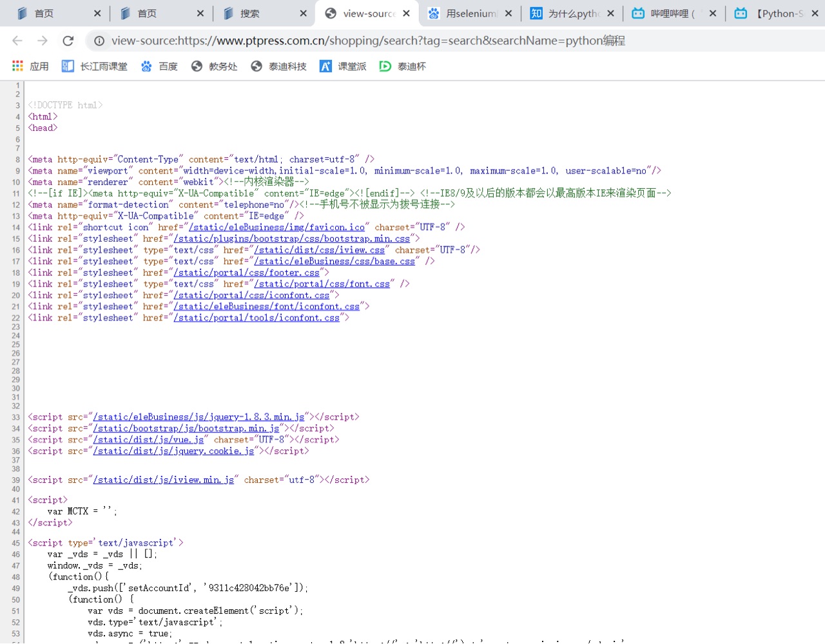Click the site info icon in address bar
825x644 pixels.
pos(99,41)
